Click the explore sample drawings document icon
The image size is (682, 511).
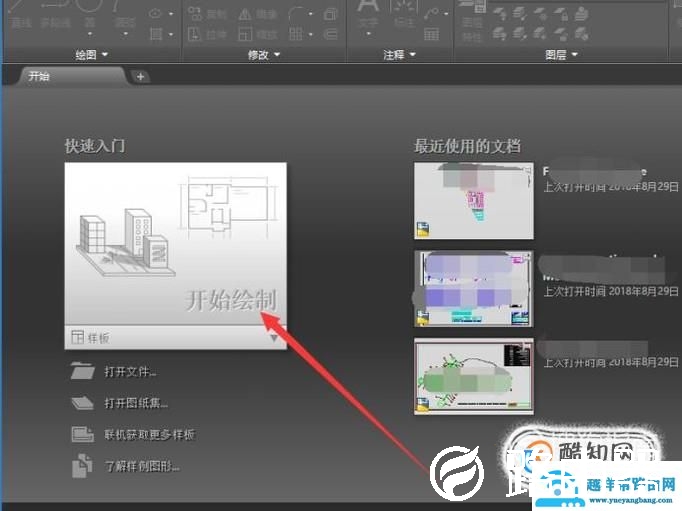(x=82, y=465)
